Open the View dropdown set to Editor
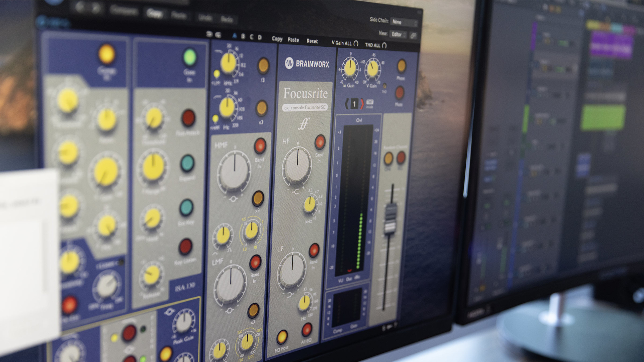Screen dimensions: 644x362 point(398,34)
